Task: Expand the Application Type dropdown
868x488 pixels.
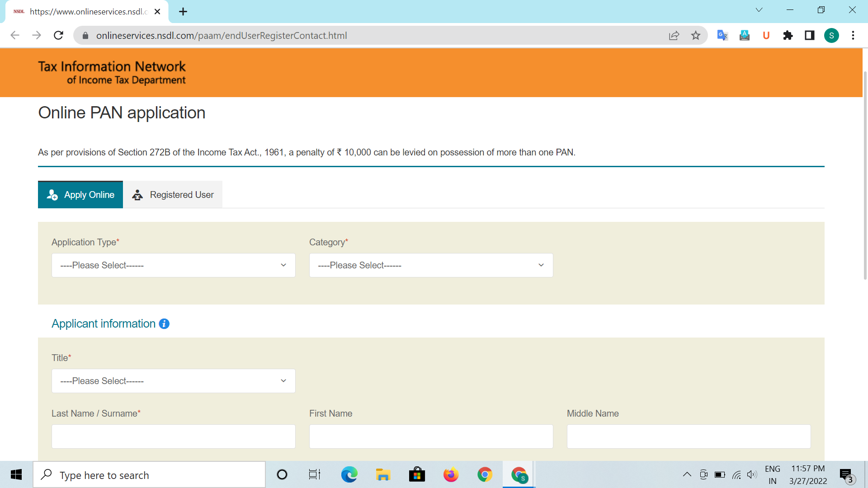Action: [173, 265]
